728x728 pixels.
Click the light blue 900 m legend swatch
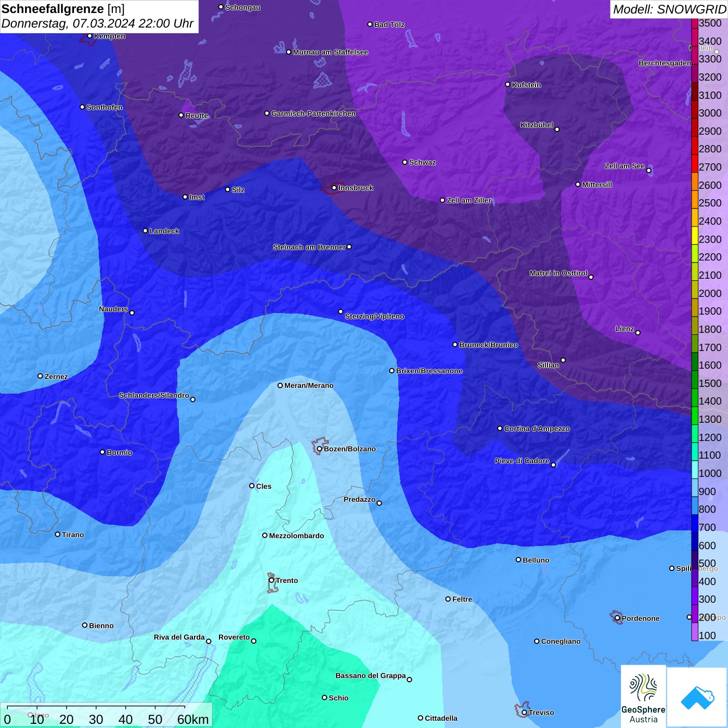[x=695, y=488]
